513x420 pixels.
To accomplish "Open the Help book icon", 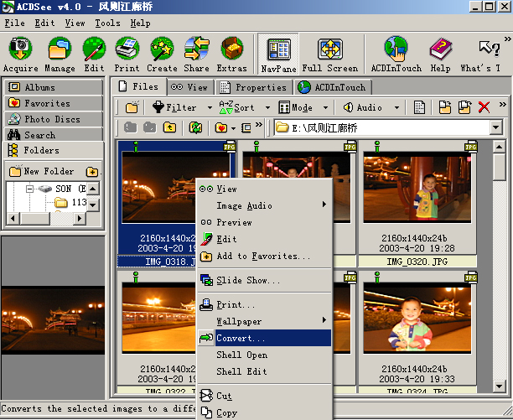I will (440, 54).
